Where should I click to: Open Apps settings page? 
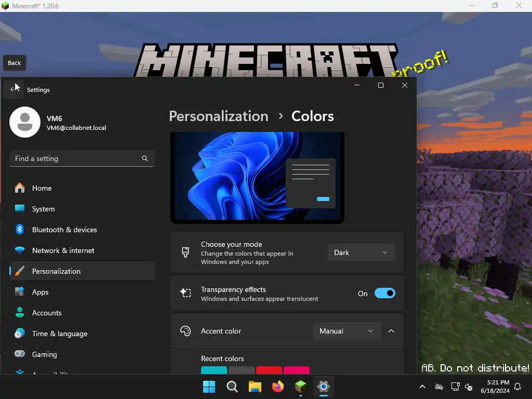(82, 291)
